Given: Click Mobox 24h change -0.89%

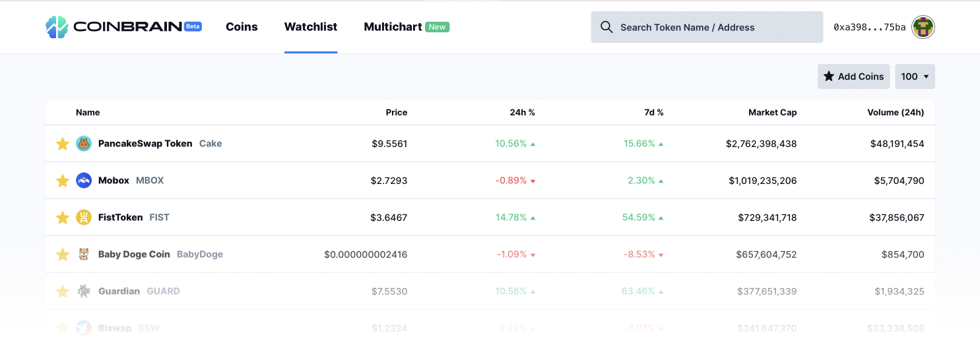Looking at the screenshot, I should pyautogui.click(x=516, y=181).
